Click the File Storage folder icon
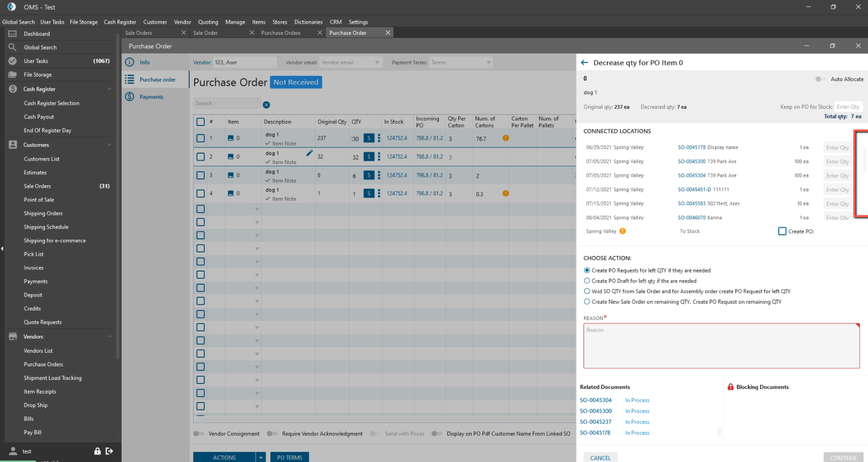The image size is (868, 462). pos(13,75)
